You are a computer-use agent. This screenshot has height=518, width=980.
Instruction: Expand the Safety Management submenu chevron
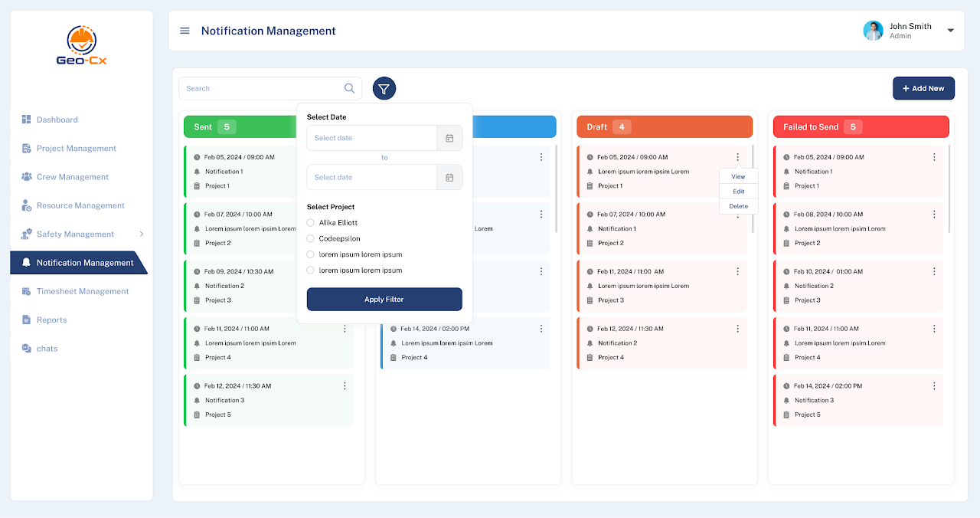(x=141, y=234)
